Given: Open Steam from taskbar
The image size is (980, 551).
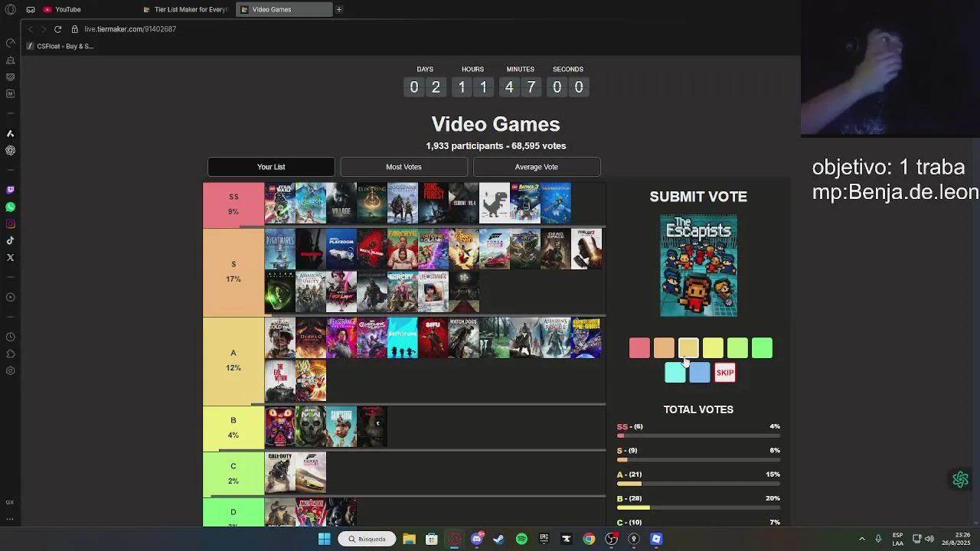Looking at the screenshot, I should point(498,539).
